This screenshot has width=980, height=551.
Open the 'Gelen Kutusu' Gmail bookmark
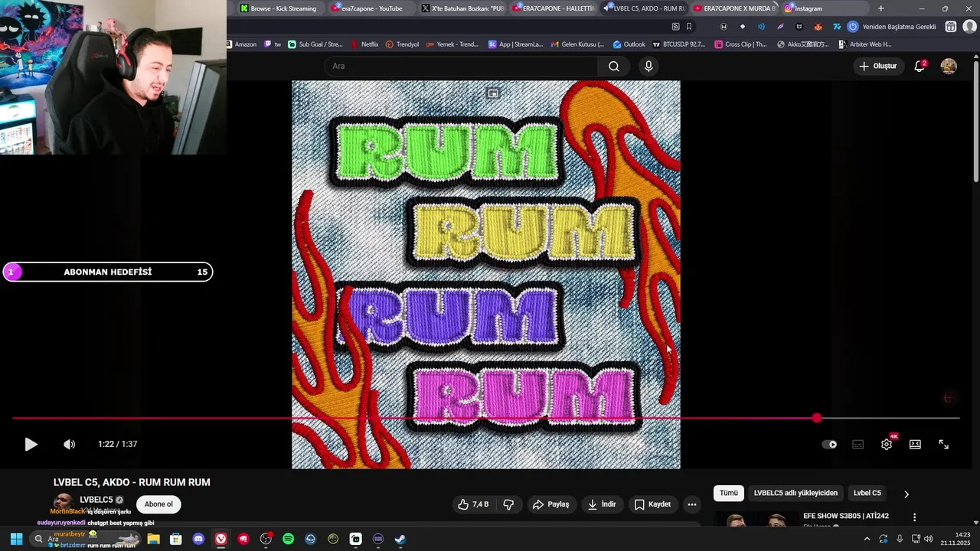click(x=577, y=44)
